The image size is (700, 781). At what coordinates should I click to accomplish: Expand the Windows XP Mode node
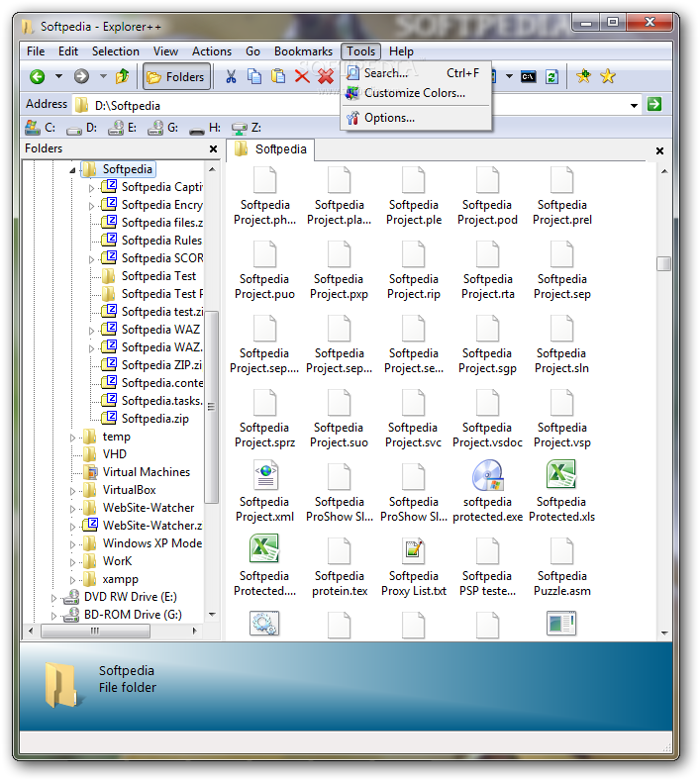coord(72,544)
